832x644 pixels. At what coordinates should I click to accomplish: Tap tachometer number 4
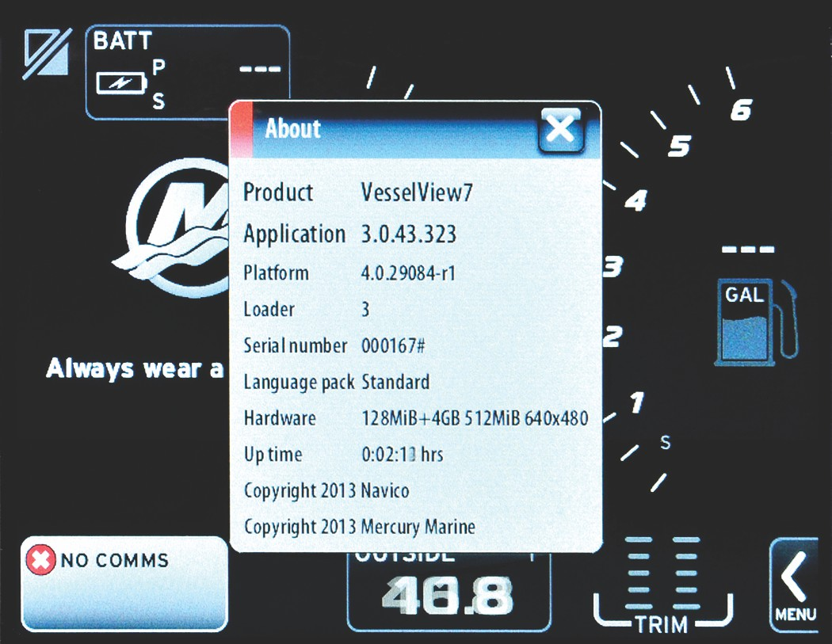[635, 200]
